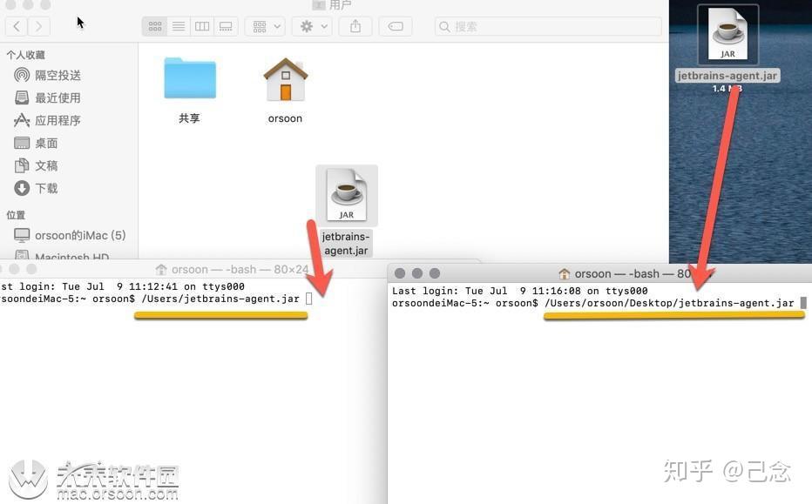Go back in Finder navigation

[x=17, y=26]
